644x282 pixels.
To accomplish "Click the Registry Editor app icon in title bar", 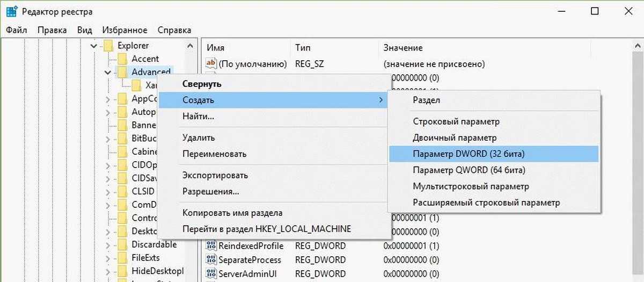I will point(11,11).
